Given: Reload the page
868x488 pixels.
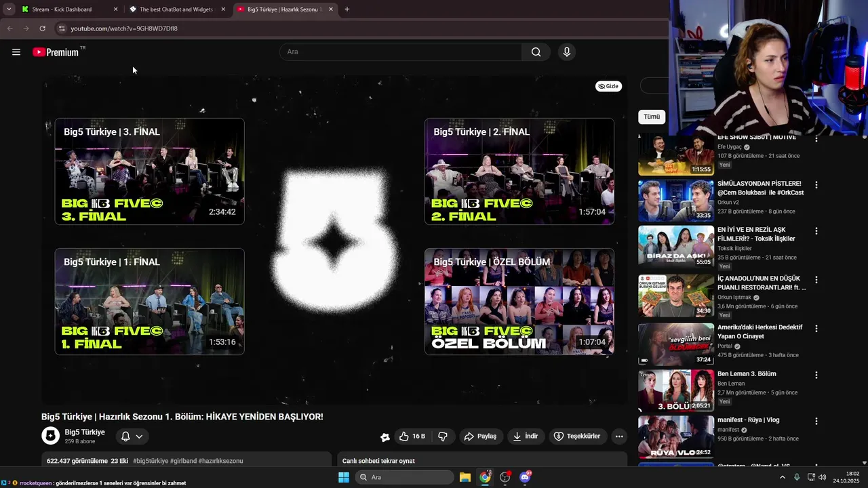Looking at the screenshot, I should [42, 28].
